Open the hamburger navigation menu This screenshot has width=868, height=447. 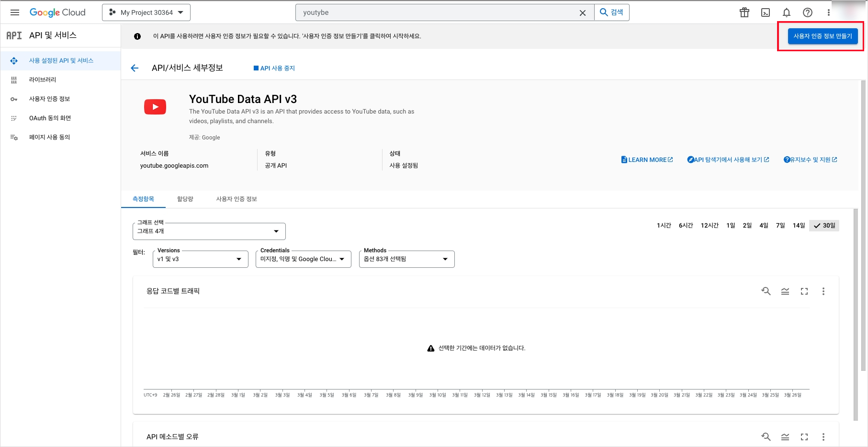pyautogui.click(x=15, y=12)
